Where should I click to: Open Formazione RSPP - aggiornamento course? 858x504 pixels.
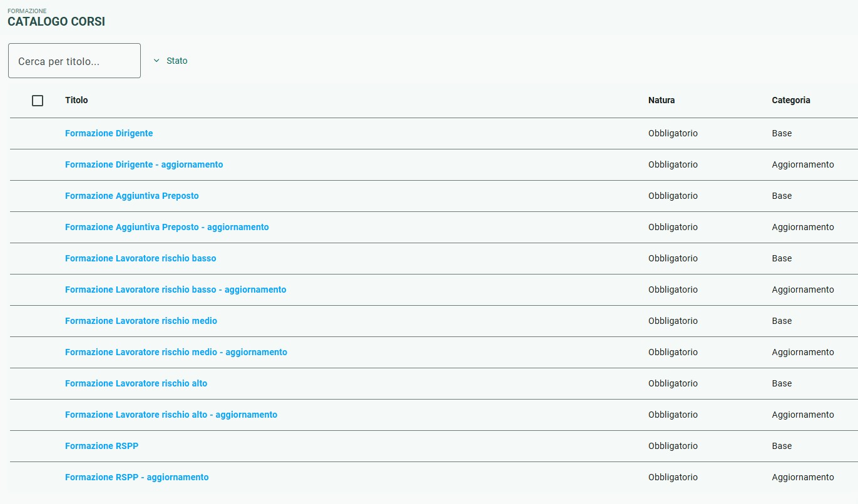point(137,477)
